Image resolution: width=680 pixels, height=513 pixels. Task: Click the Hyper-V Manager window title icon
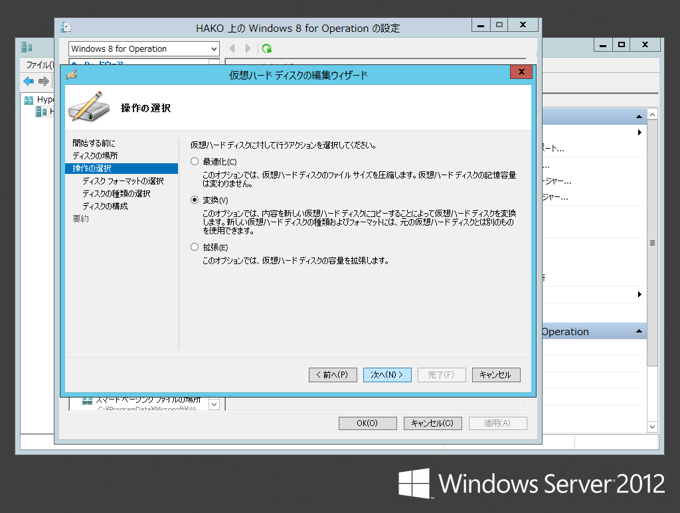point(27,47)
